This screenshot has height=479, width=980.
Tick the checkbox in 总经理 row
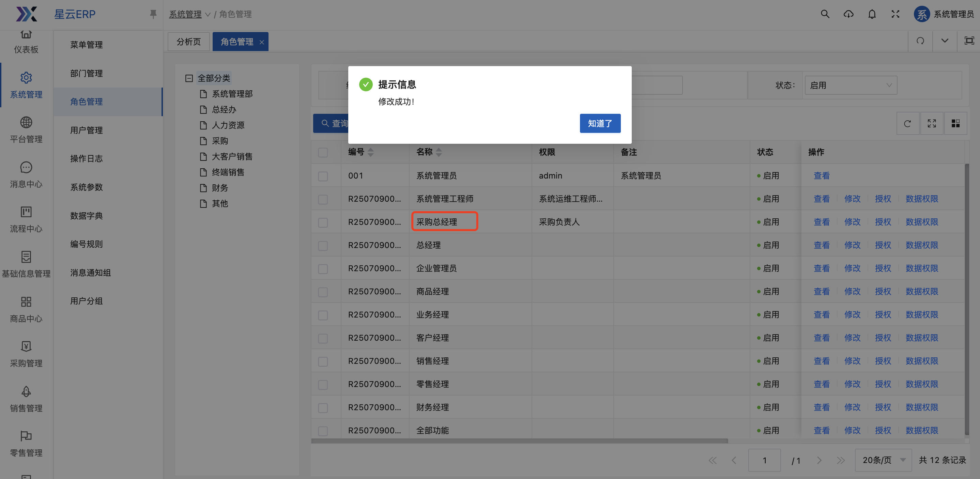pos(323,246)
